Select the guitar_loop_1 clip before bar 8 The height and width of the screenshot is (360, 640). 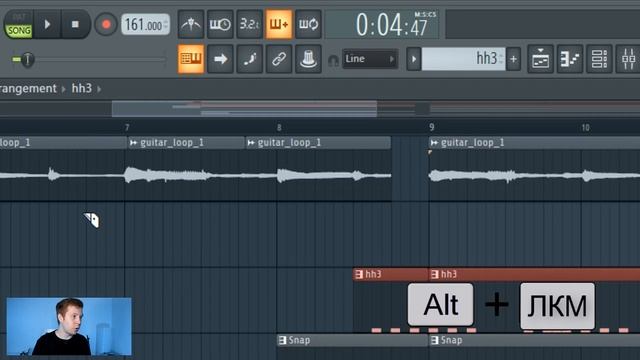tap(318, 169)
